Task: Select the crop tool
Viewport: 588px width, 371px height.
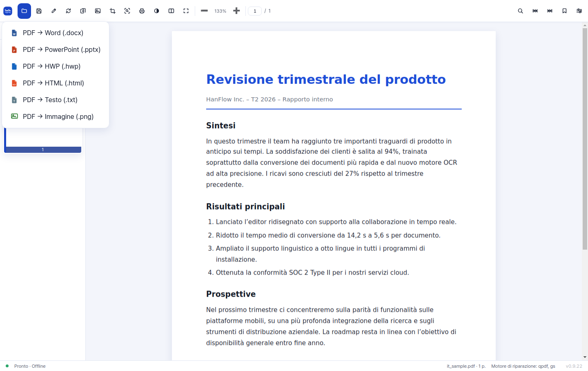Action: pos(112,11)
